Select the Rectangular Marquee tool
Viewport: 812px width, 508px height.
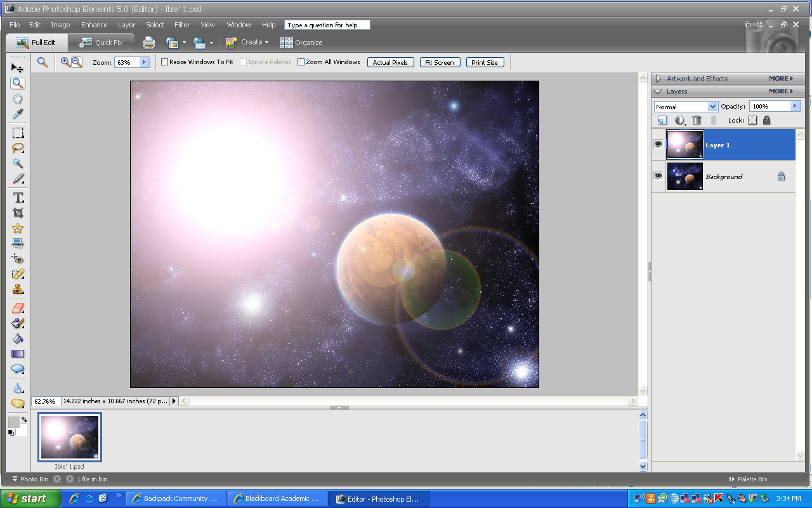(x=18, y=133)
